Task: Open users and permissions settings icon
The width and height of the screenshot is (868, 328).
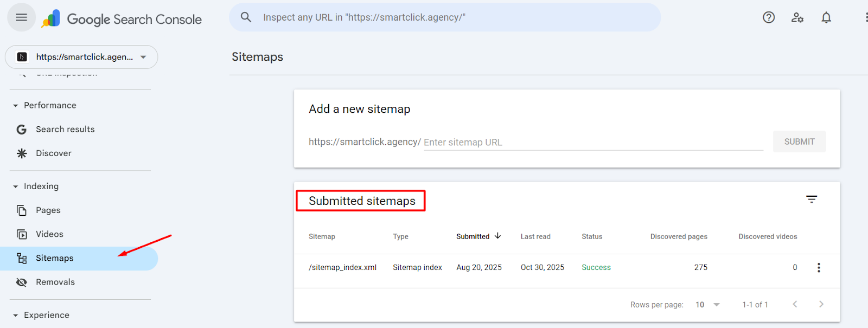Action: tap(797, 17)
